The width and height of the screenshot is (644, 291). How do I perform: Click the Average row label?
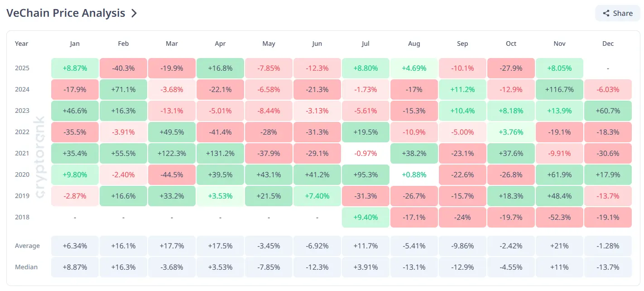click(27, 246)
